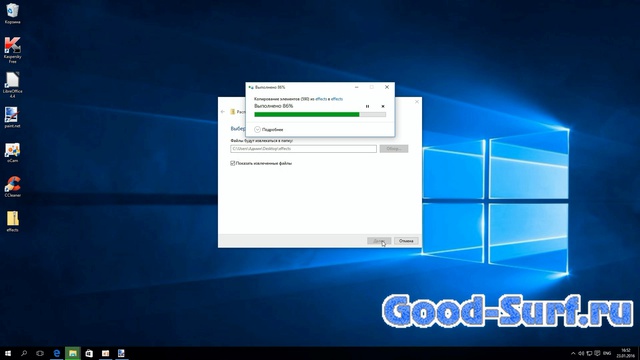Open the volume control in system tray
This screenshot has width=640, height=360.
(x=581, y=353)
